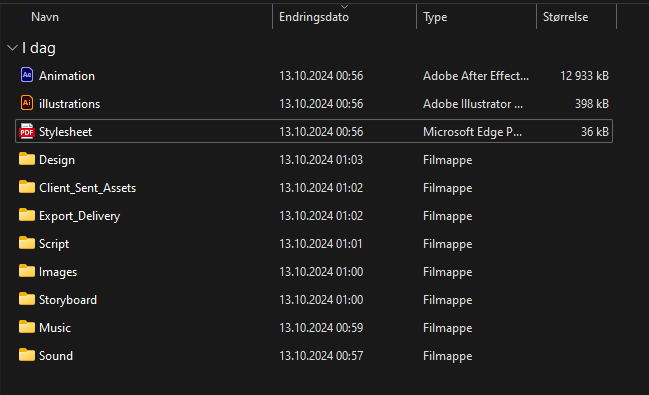
Task: Click the 'Microsoft Edge P...' type cell
Action: click(x=472, y=132)
